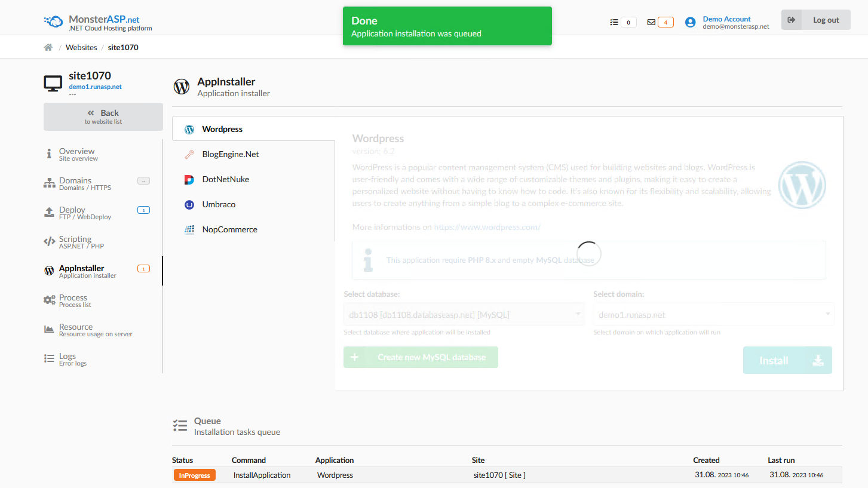Click the Log out button
868x488 pixels.
(815, 20)
